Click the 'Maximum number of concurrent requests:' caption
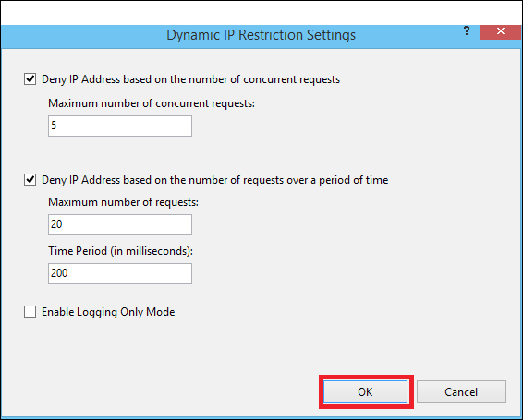The image size is (523, 420). tap(152, 103)
